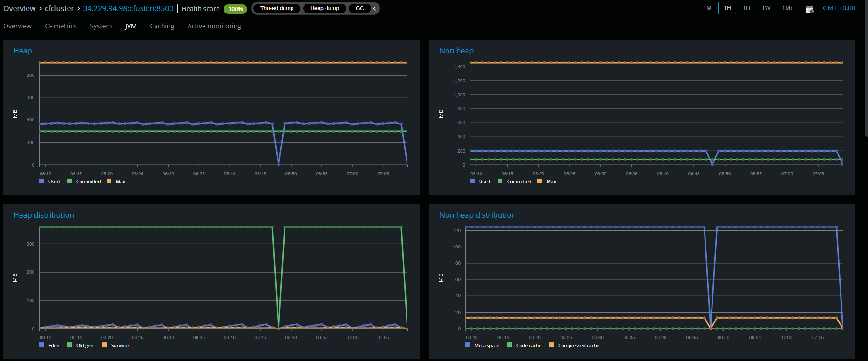Choose the 1Mo time range

(x=787, y=8)
